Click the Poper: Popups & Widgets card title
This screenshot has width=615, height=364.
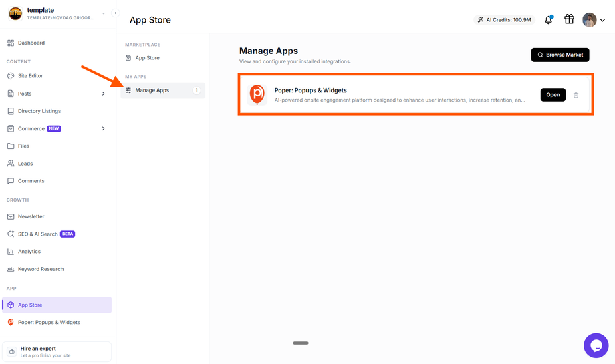pyautogui.click(x=310, y=90)
